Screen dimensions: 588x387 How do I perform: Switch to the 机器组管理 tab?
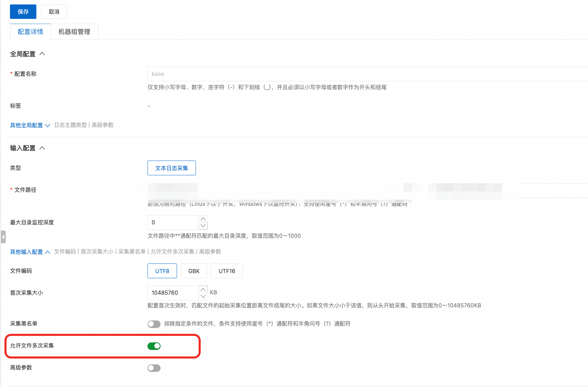(x=74, y=32)
